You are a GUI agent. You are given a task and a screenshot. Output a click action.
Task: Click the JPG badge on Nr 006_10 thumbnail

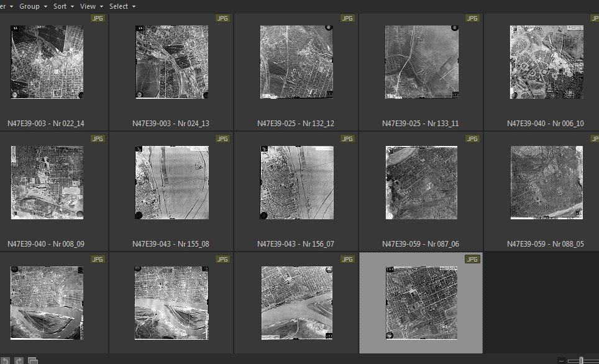point(597,18)
